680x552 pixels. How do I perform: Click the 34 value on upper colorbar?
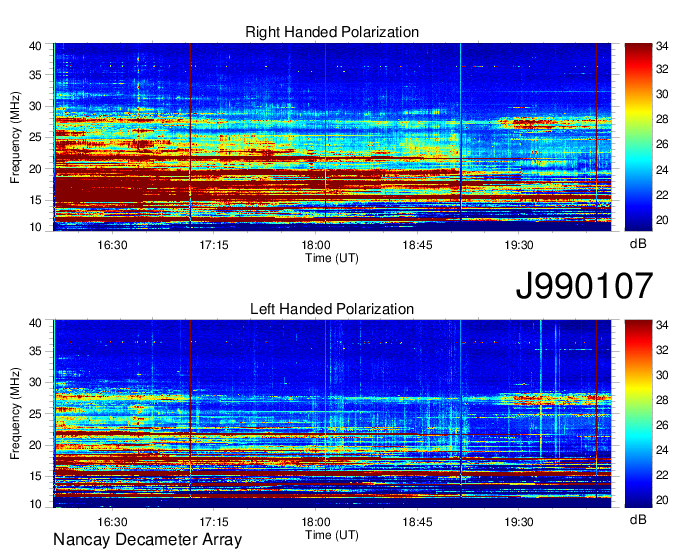662,46
